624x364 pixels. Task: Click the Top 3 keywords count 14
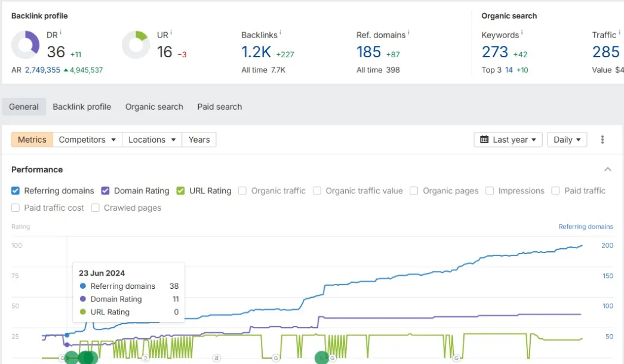point(509,70)
